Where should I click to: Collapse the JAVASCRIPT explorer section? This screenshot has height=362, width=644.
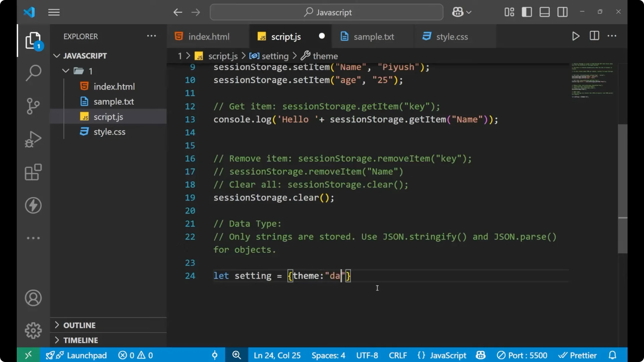pyautogui.click(x=56, y=56)
